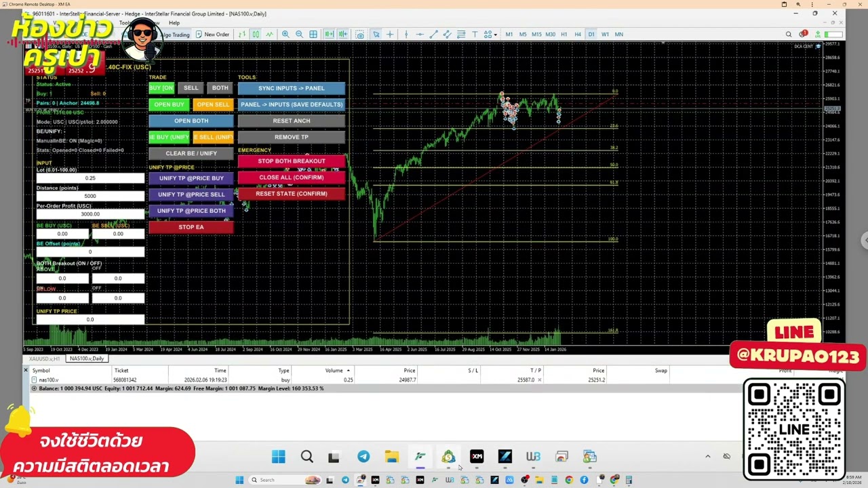Switch to the NAS100.v,Daily chart tab

[x=87, y=359]
